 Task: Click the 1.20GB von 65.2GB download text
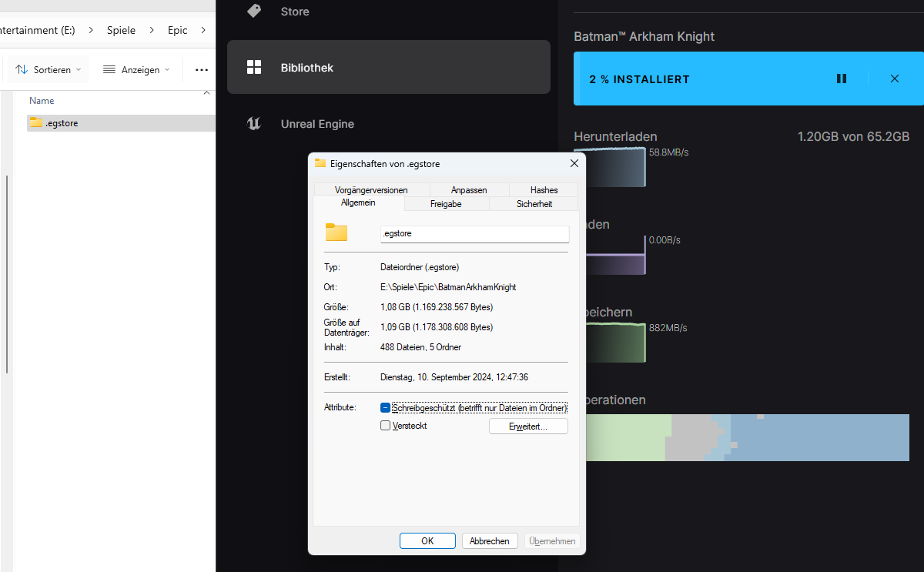point(853,136)
